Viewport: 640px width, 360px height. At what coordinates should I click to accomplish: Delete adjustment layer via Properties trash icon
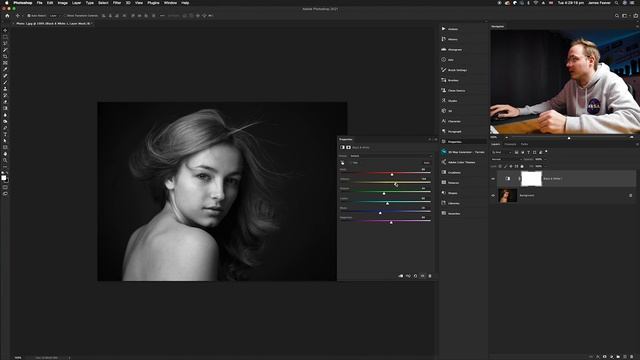[430, 276]
